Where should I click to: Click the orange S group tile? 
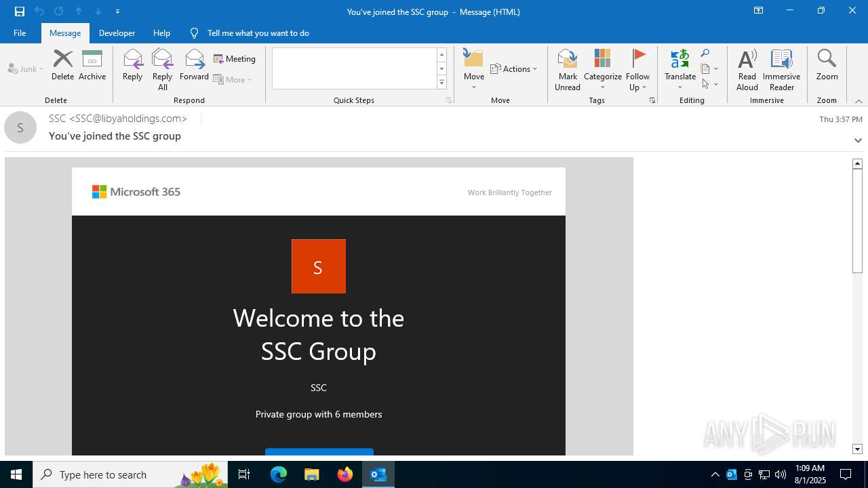pyautogui.click(x=319, y=266)
